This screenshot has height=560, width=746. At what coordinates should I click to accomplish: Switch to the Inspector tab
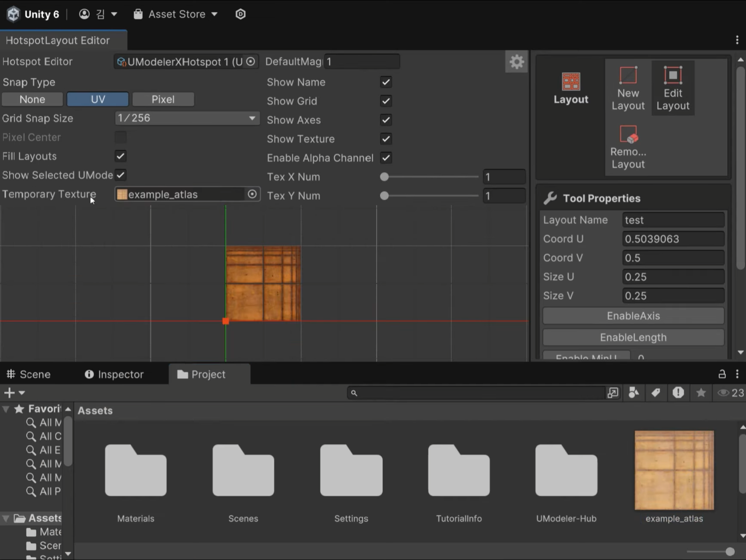pyautogui.click(x=114, y=374)
